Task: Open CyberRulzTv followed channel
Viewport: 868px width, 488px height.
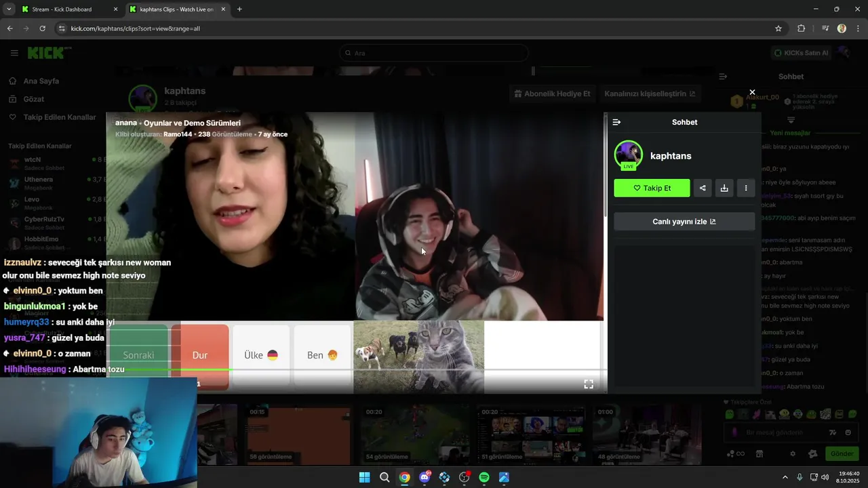Action: point(54,223)
